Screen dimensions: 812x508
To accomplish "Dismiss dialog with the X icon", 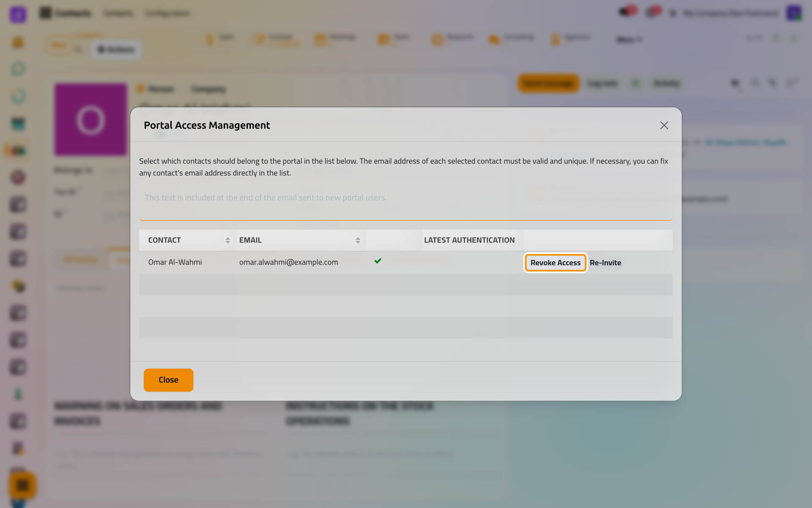I will (664, 125).
